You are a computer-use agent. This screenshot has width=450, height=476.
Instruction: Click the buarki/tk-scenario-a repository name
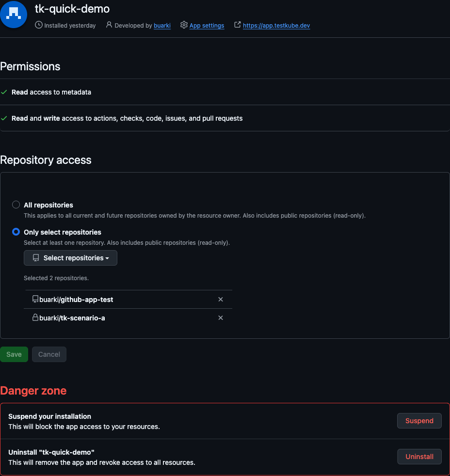pyautogui.click(x=72, y=318)
